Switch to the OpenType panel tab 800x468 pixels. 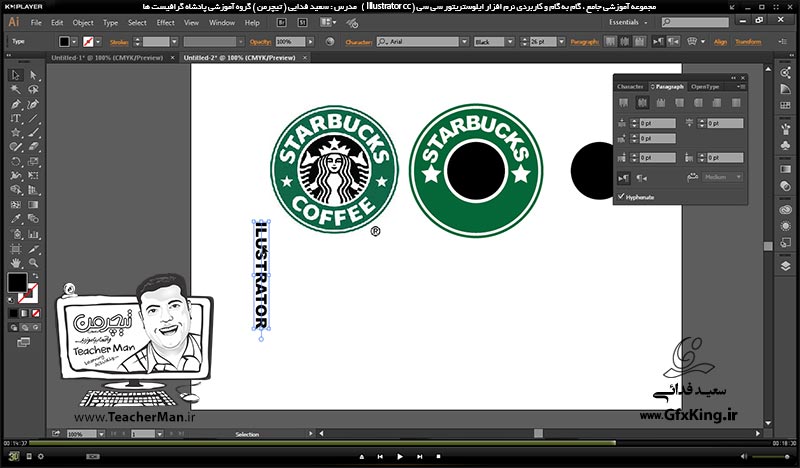click(705, 87)
